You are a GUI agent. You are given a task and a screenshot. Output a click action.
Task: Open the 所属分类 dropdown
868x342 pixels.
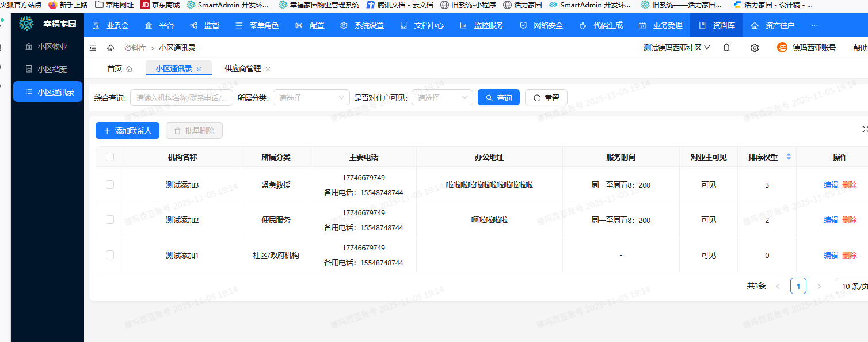pyautogui.click(x=311, y=97)
